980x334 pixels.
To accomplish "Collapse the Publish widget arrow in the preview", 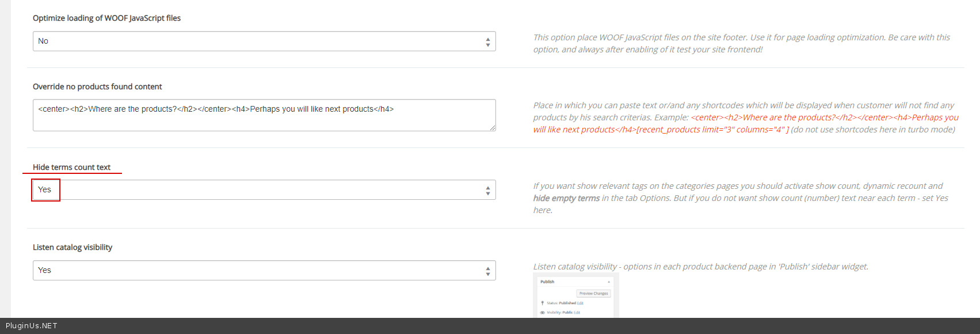I will (609, 282).
